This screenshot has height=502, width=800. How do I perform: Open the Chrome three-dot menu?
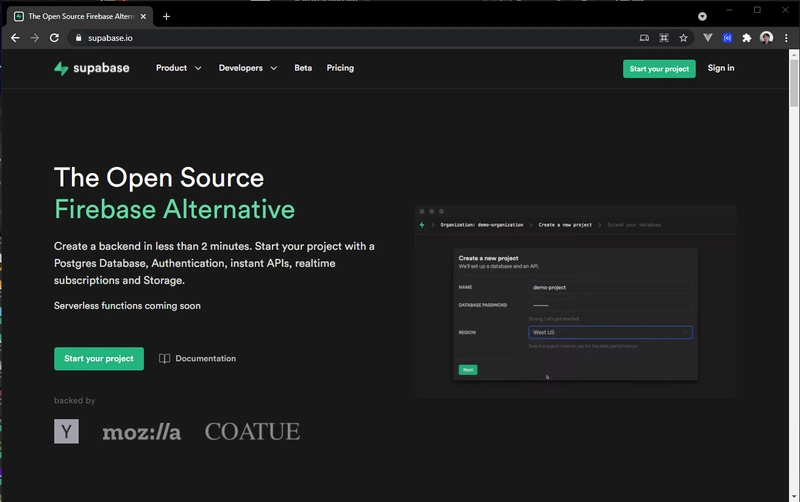[786, 38]
